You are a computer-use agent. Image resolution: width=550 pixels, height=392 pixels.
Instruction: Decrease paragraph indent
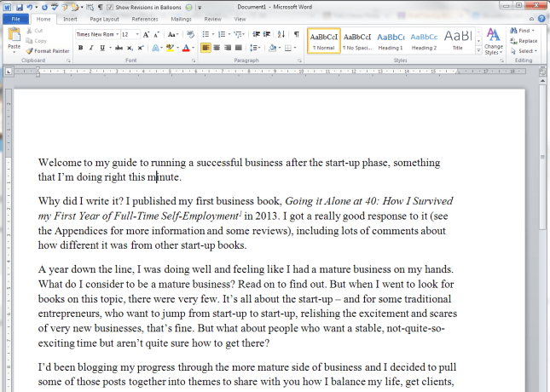(x=257, y=34)
